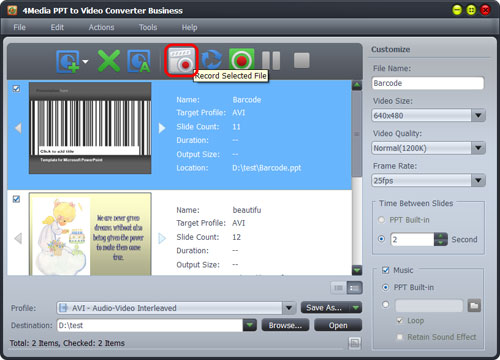Screen dimensions: 500x360
Task: Select the Barcode slide thumbnail
Action: [90, 128]
